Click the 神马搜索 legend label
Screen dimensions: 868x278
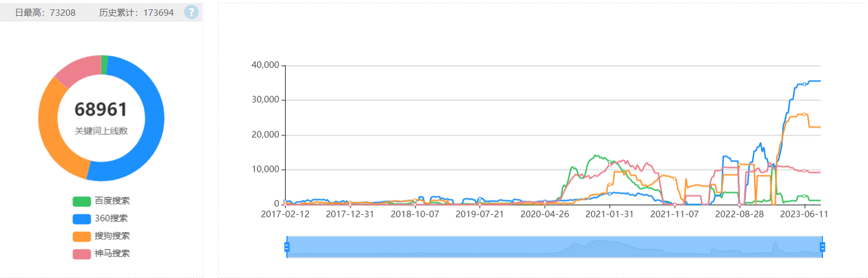[x=112, y=253]
